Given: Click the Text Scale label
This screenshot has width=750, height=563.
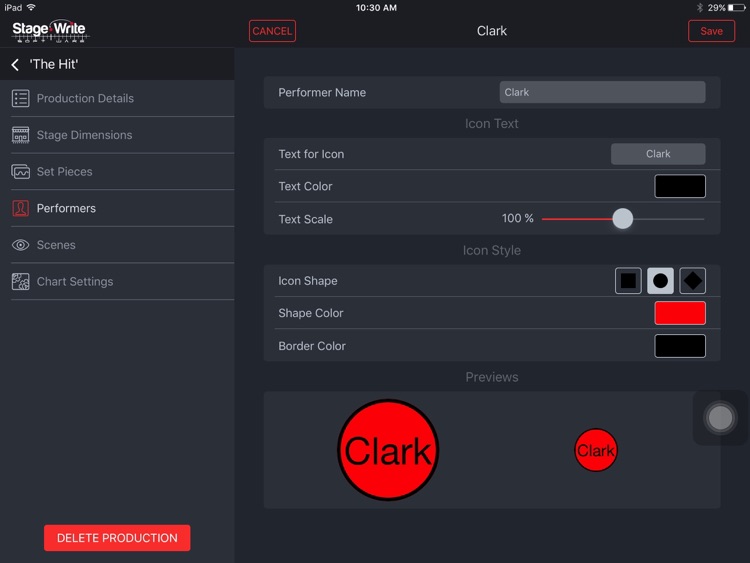Looking at the screenshot, I should pyautogui.click(x=306, y=219).
